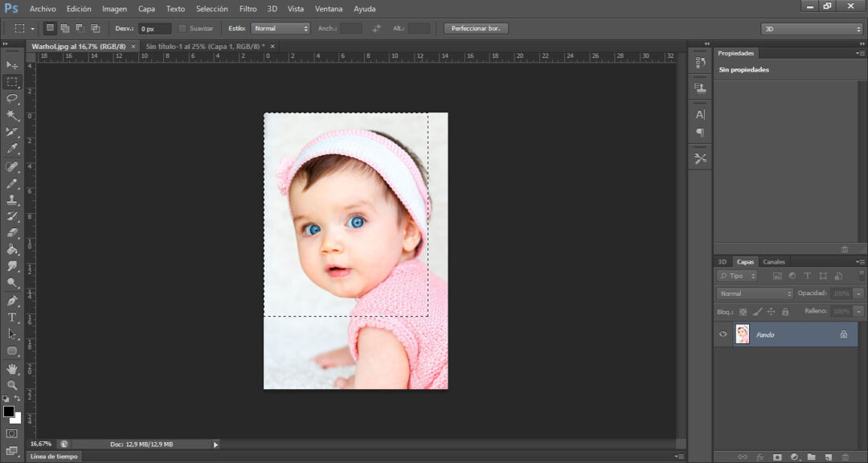
Task: Switch to the 3D panel tab
Action: pos(722,262)
